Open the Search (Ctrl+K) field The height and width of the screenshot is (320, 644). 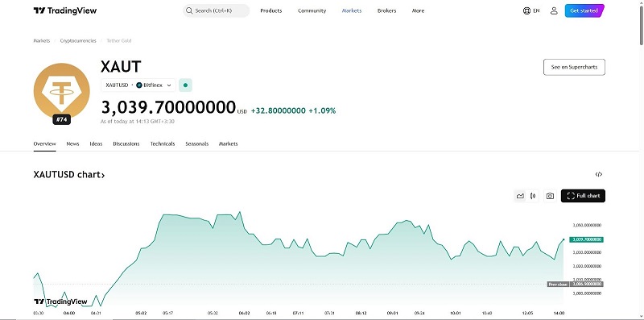click(216, 10)
